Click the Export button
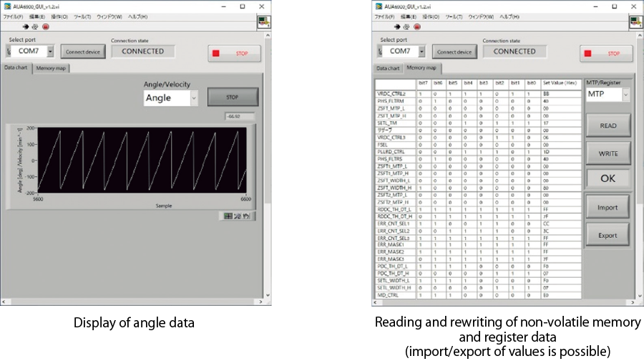The image size is (644, 361). 607,234
